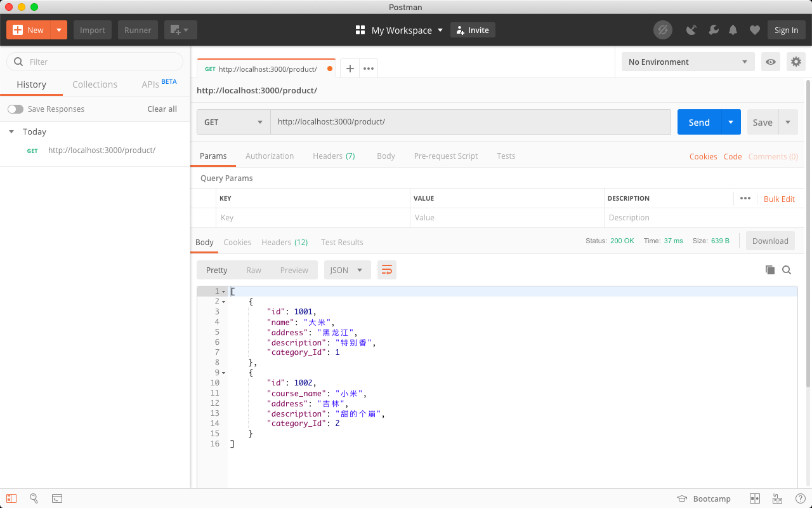This screenshot has width=812, height=508.
Task: Fold JSON object at line 2 arrow
Action: [x=223, y=302]
